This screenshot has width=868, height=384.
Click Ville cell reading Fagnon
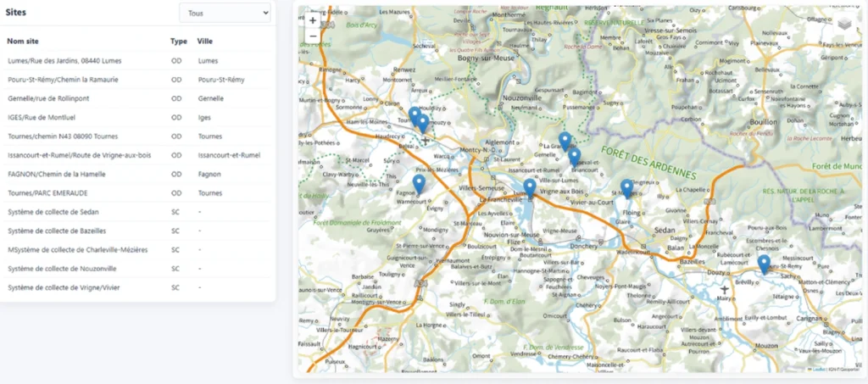(x=209, y=175)
